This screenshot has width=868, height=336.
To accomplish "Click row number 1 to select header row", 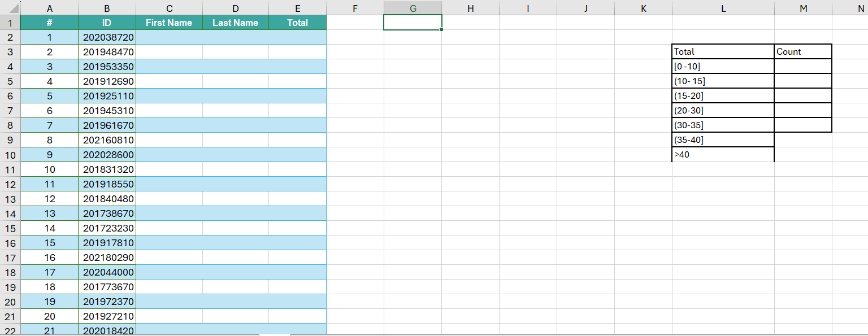I will pos(11,23).
